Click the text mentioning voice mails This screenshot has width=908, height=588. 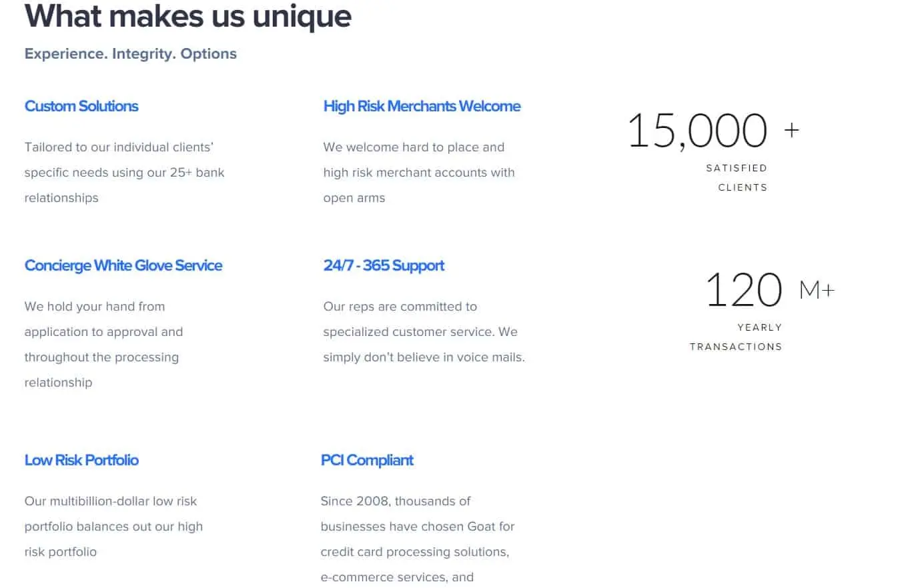coord(424,331)
